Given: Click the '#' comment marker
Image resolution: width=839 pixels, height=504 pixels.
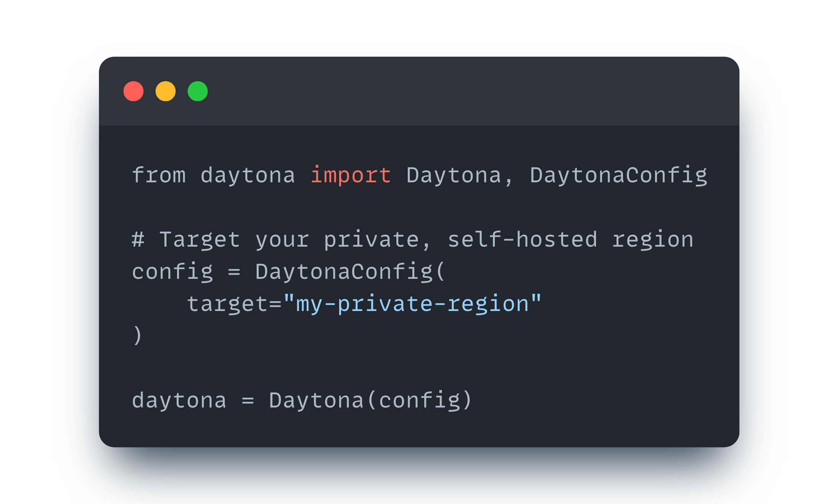Looking at the screenshot, I should (x=138, y=240).
